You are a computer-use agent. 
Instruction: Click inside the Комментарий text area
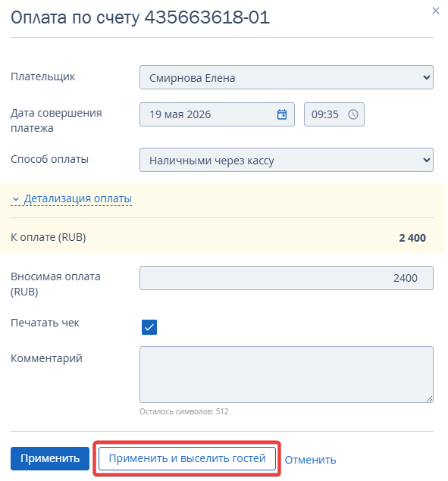287,374
